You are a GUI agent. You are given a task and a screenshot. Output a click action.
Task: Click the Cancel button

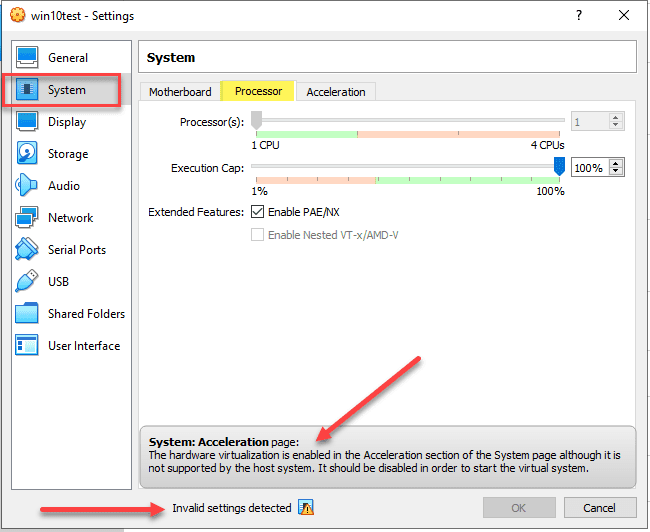pyautogui.click(x=599, y=508)
